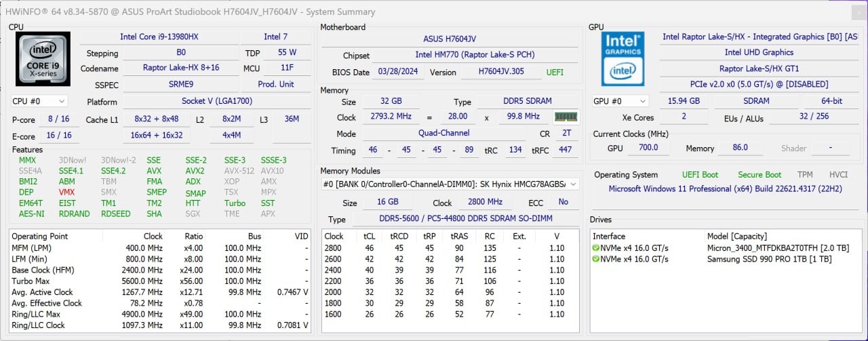Click the Base Clock (HFM) row

tap(160, 270)
